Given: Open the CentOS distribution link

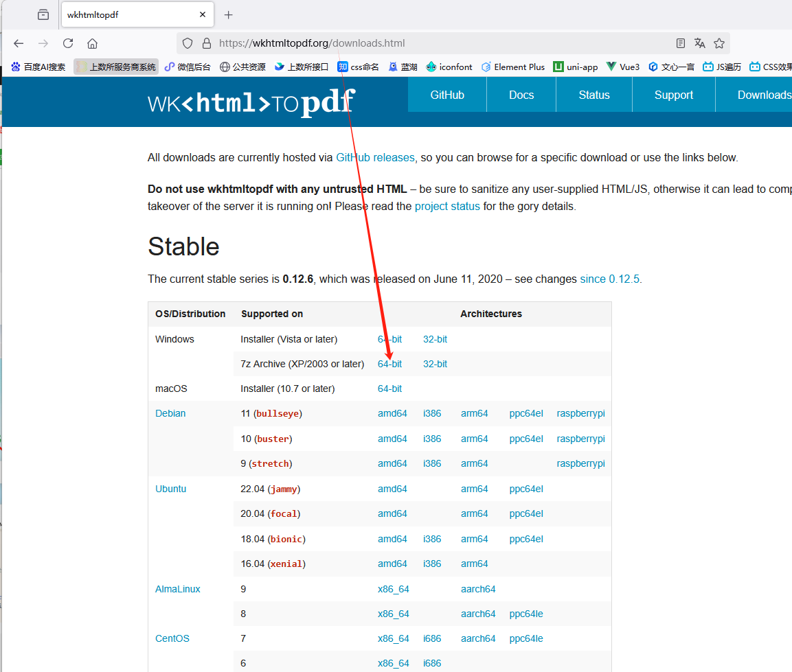Looking at the screenshot, I should (x=172, y=638).
